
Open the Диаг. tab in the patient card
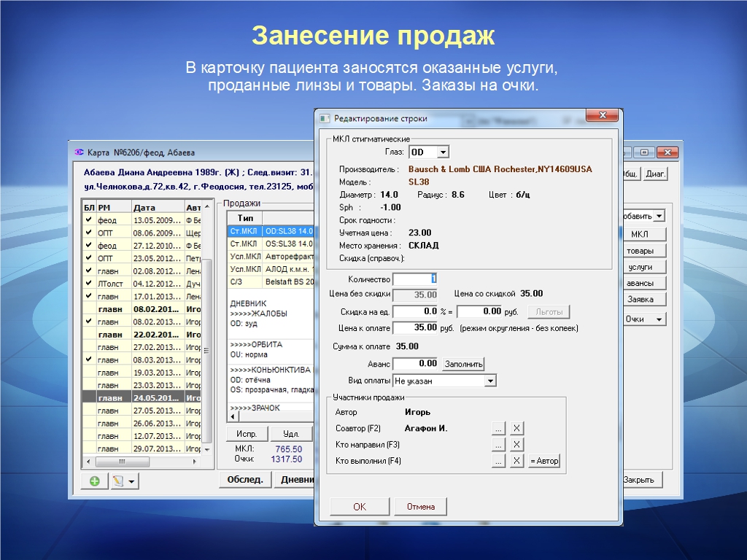click(x=655, y=174)
